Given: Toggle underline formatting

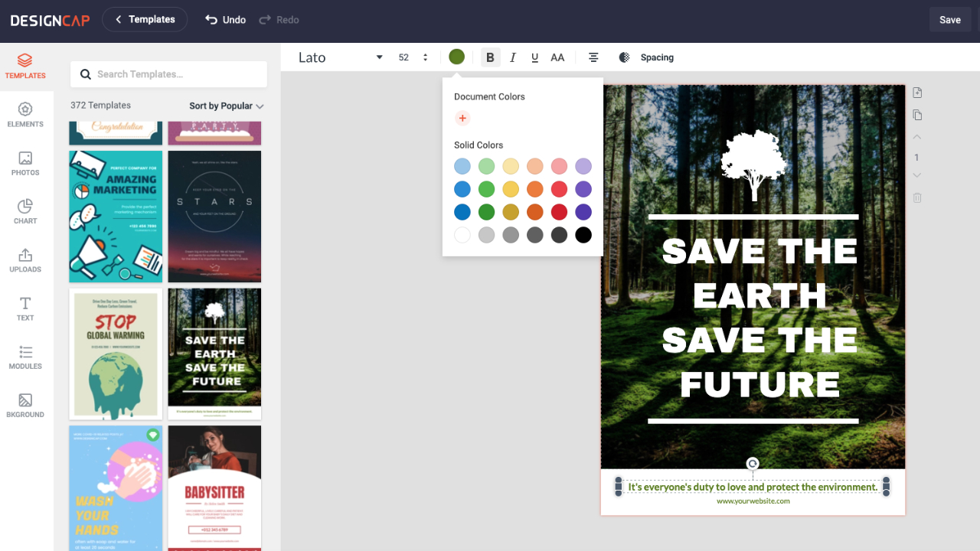Looking at the screenshot, I should click(534, 57).
